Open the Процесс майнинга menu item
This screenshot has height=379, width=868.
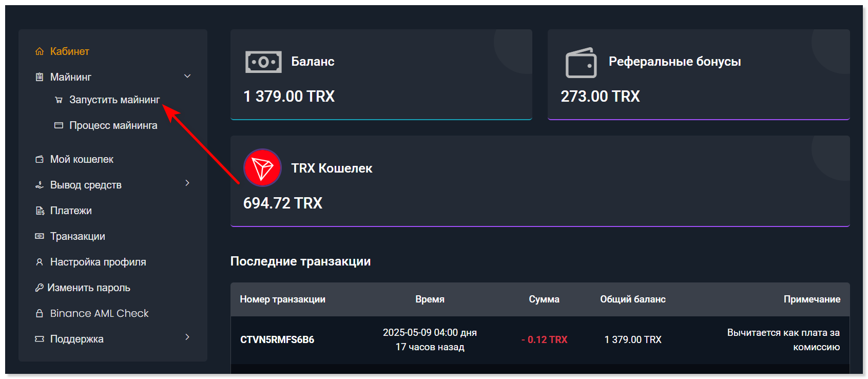click(113, 125)
